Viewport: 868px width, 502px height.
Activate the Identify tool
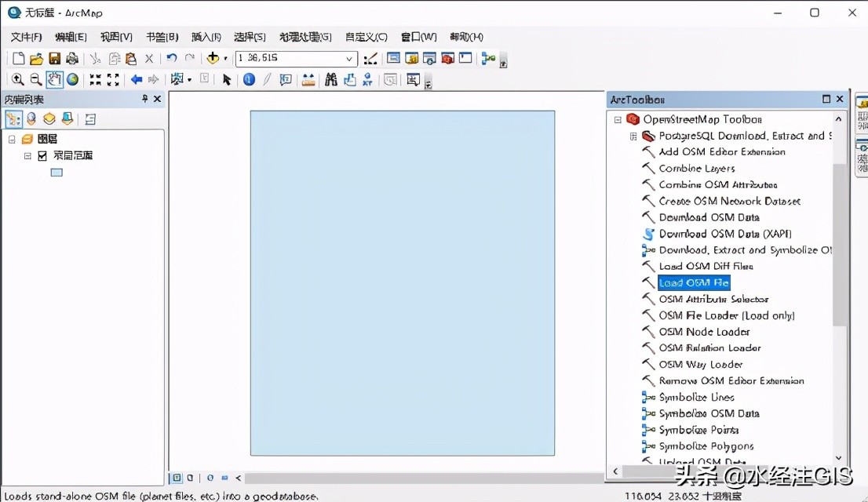click(249, 80)
